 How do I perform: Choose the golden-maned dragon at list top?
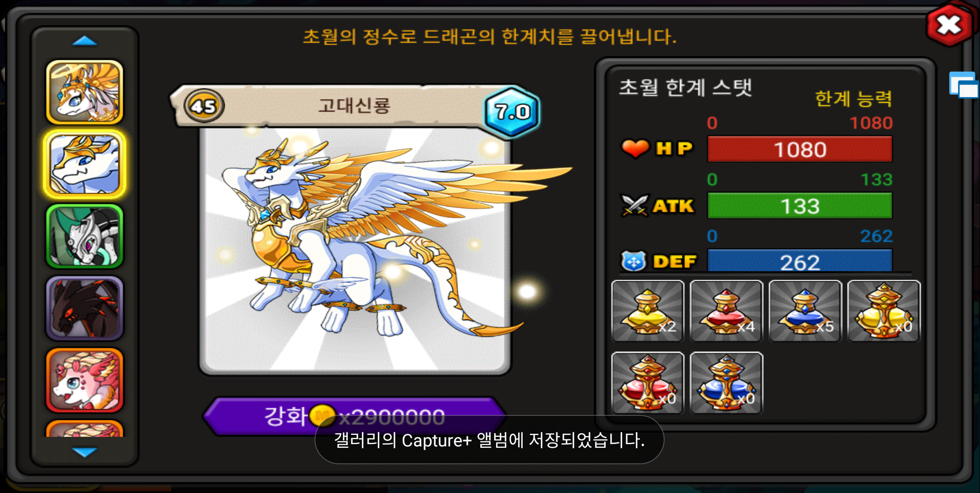(84, 92)
